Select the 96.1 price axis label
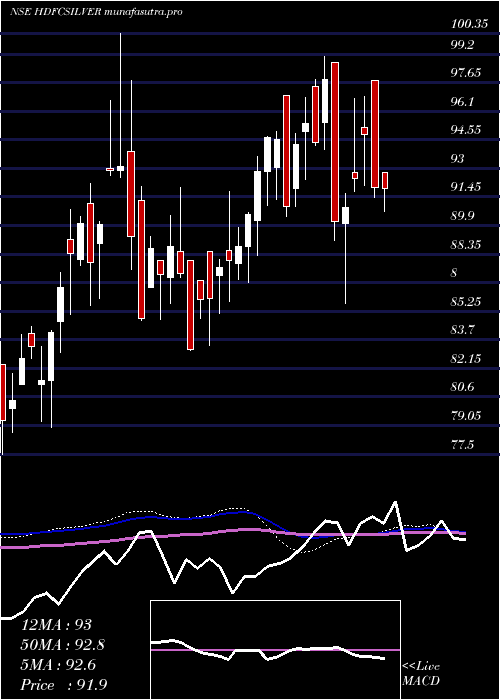 (x=463, y=101)
